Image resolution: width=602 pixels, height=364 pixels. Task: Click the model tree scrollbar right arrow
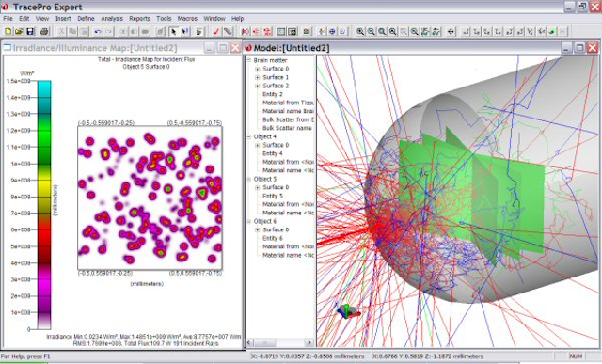(x=309, y=342)
